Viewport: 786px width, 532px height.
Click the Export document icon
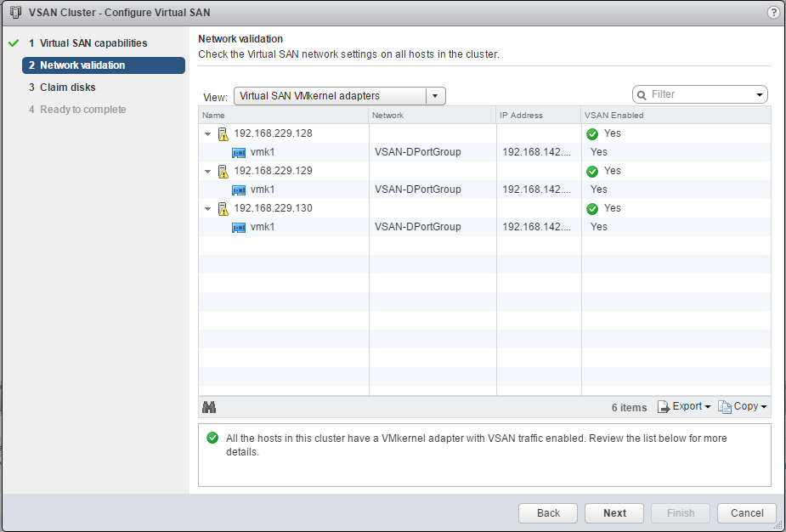664,406
